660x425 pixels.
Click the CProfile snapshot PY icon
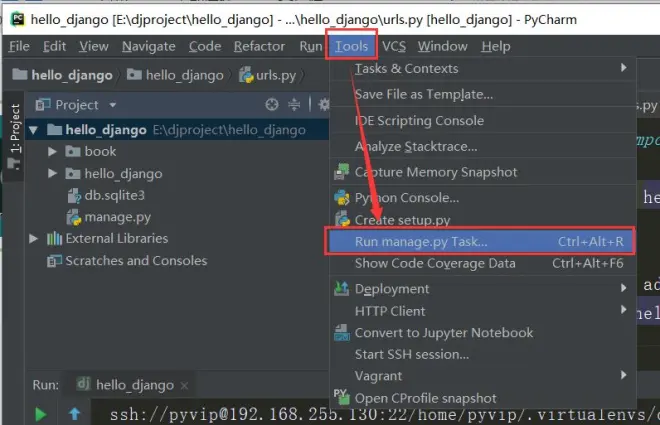point(341,397)
